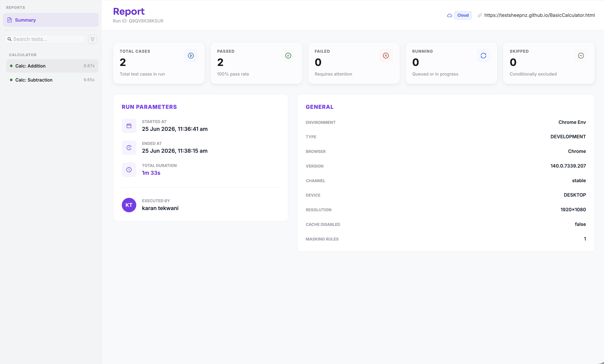Select the Calc: Addition test

coord(52,66)
